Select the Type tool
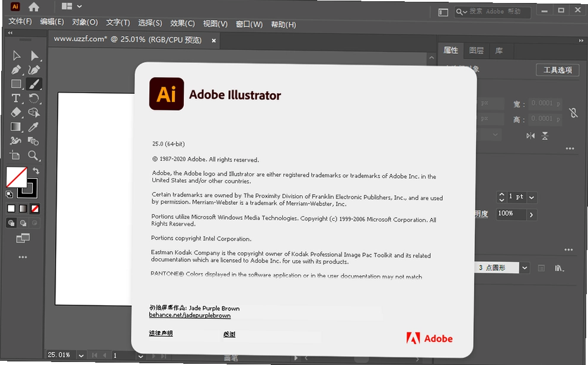The image size is (588, 365). (16, 99)
